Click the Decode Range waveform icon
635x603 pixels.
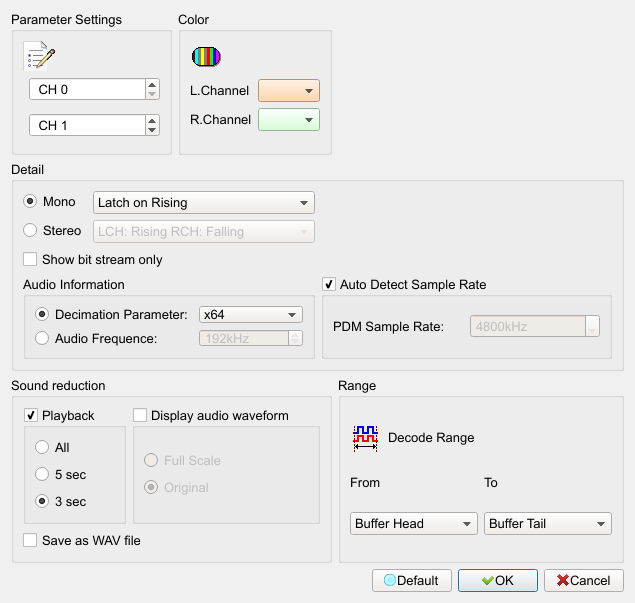[x=365, y=438]
